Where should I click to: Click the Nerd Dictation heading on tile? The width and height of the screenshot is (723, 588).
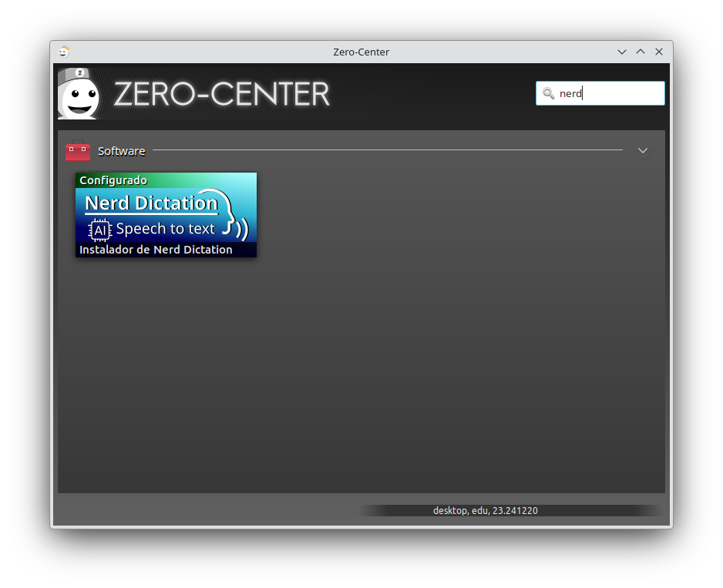pos(151,203)
